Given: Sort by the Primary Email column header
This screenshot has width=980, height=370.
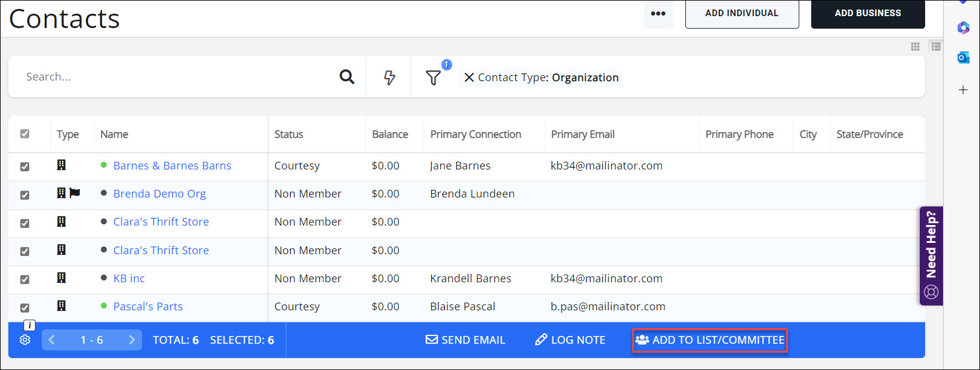Looking at the screenshot, I should pos(582,134).
